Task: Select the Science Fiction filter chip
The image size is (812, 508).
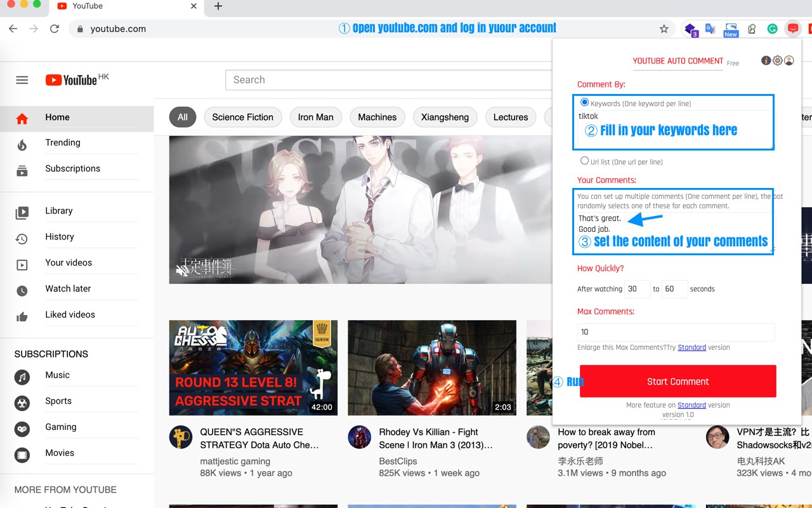Action: click(x=243, y=117)
